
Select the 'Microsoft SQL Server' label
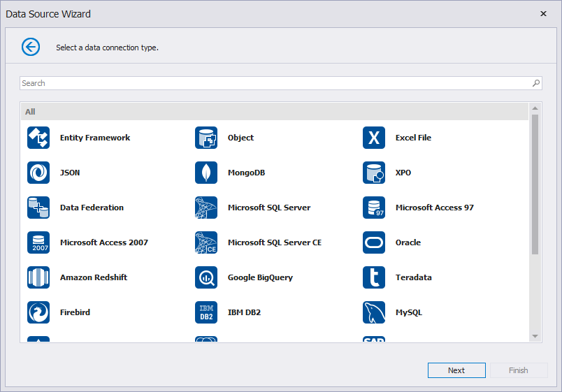tap(269, 208)
